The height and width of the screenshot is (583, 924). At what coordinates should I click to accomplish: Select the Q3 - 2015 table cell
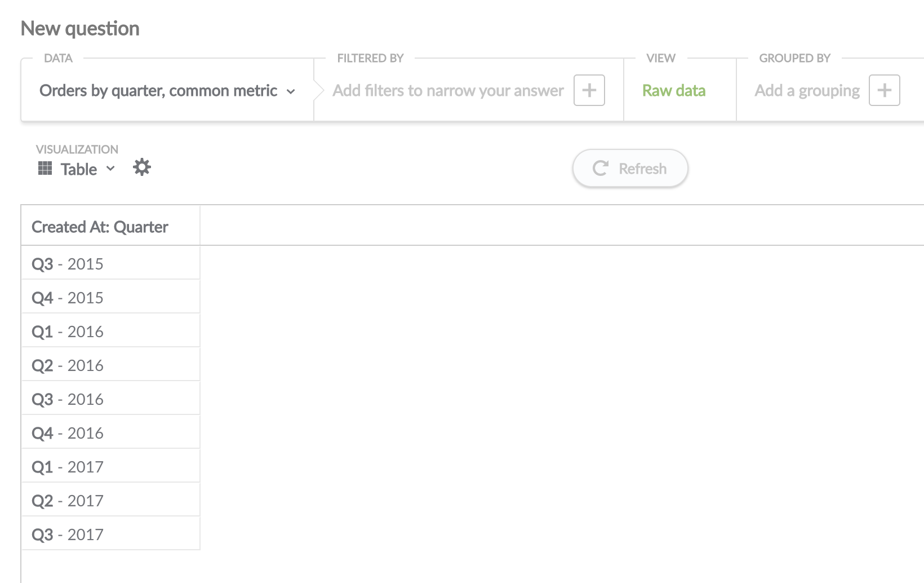67,263
